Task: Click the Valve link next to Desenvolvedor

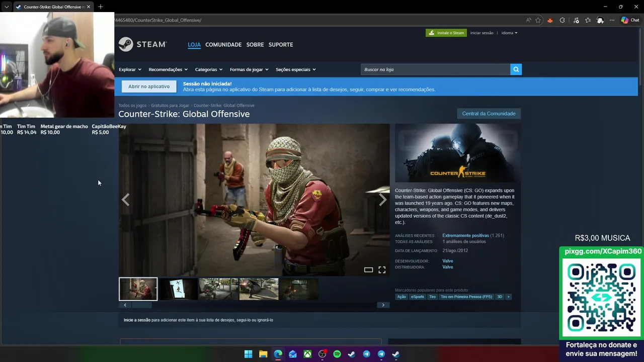Action: [448, 261]
